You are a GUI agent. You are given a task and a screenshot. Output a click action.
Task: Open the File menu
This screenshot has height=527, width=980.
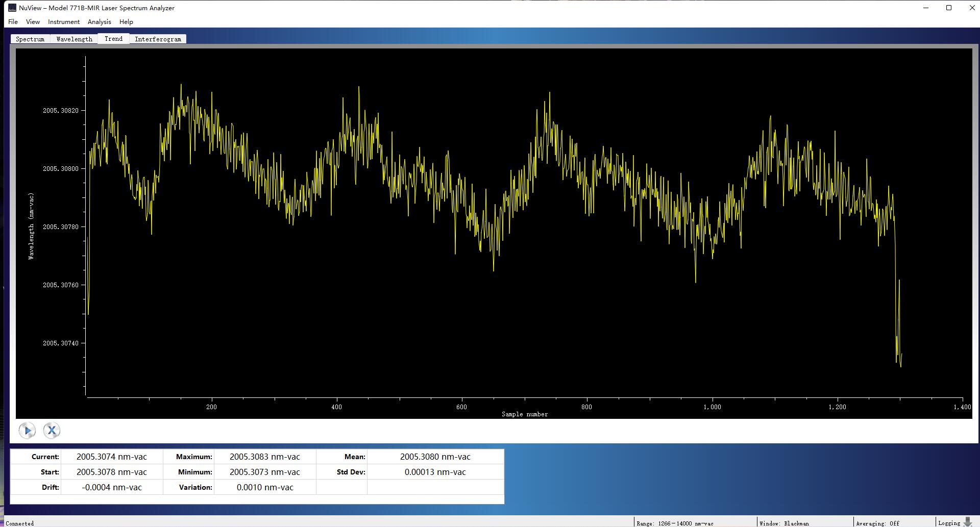(13, 22)
